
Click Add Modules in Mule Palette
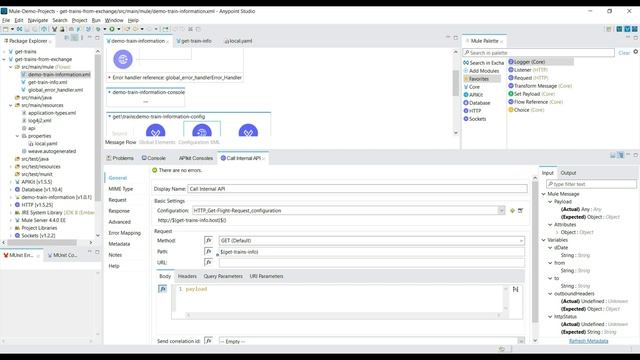click(x=481, y=71)
